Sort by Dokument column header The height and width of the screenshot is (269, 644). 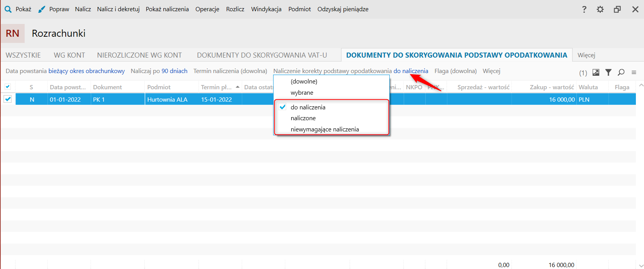click(x=107, y=87)
